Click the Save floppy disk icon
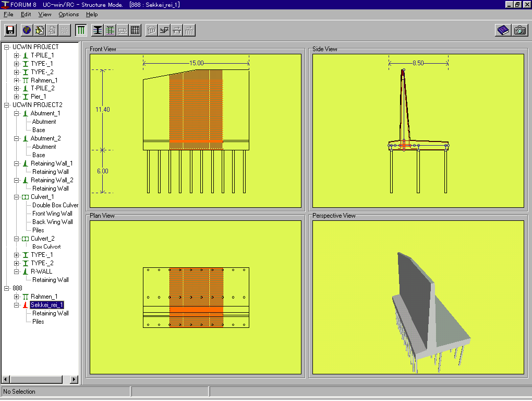 10,30
